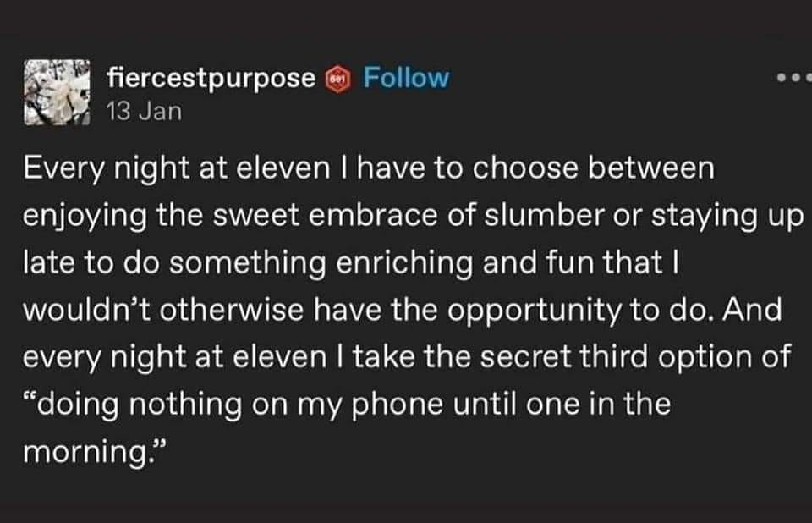The width and height of the screenshot is (812, 523).
Task: Click the fiercestpurpose profile avatar
Action: (58, 93)
